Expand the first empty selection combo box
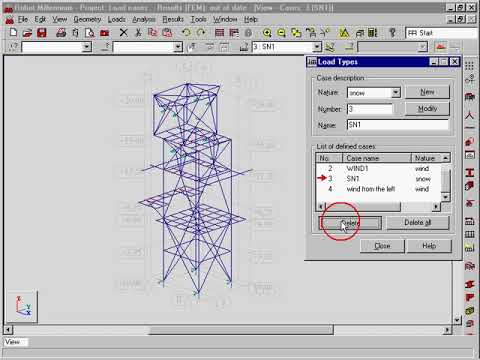This screenshot has width=480, height=360. 87,47
